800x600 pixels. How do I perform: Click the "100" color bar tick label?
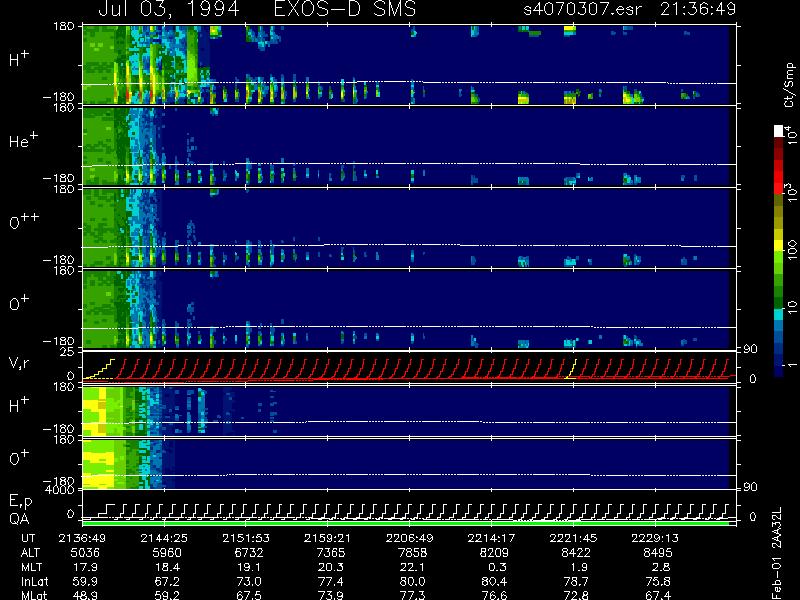tap(791, 250)
